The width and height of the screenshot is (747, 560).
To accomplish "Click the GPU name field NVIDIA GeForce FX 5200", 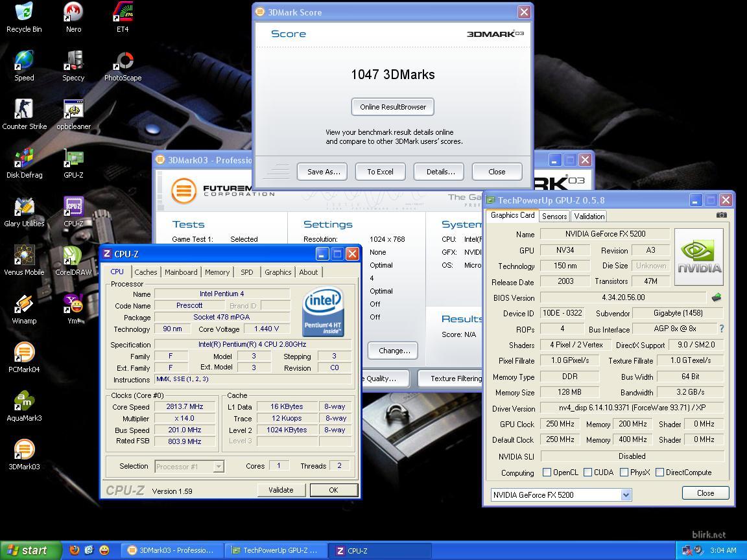I will tap(605, 234).
